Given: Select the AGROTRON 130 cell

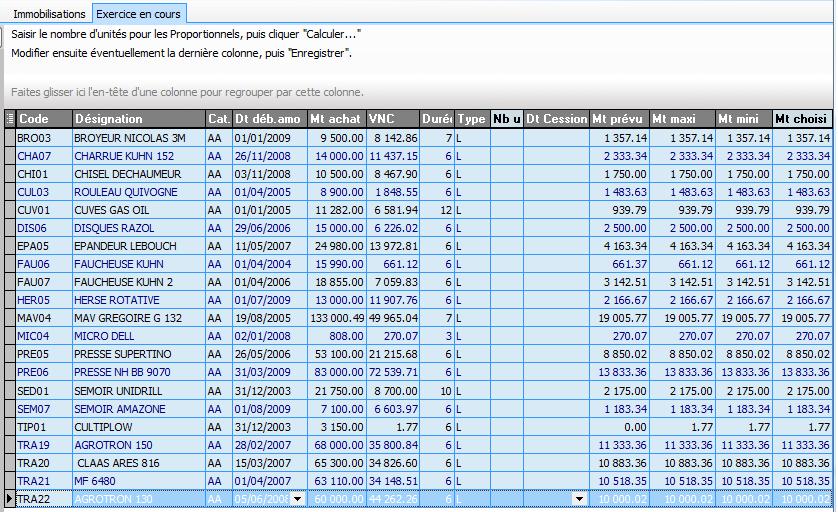Looking at the screenshot, I should tap(138, 499).
